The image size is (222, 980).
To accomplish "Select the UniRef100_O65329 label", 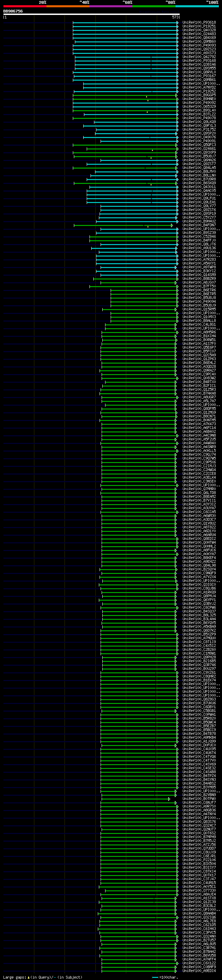I will pyautogui.click(x=199, y=106).
